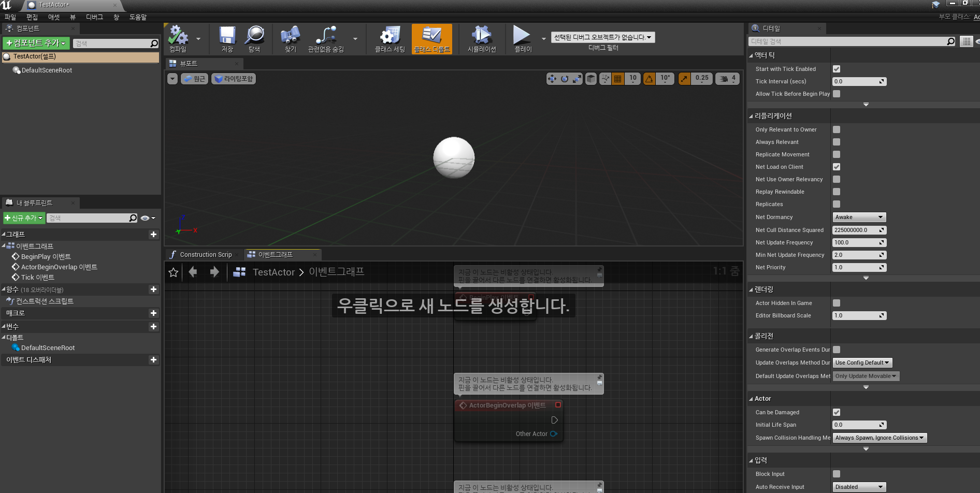Toggle scale snapping icon in viewport
Image resolution: width=980 pixels, height=493 pixels.
tap(684, 79)
